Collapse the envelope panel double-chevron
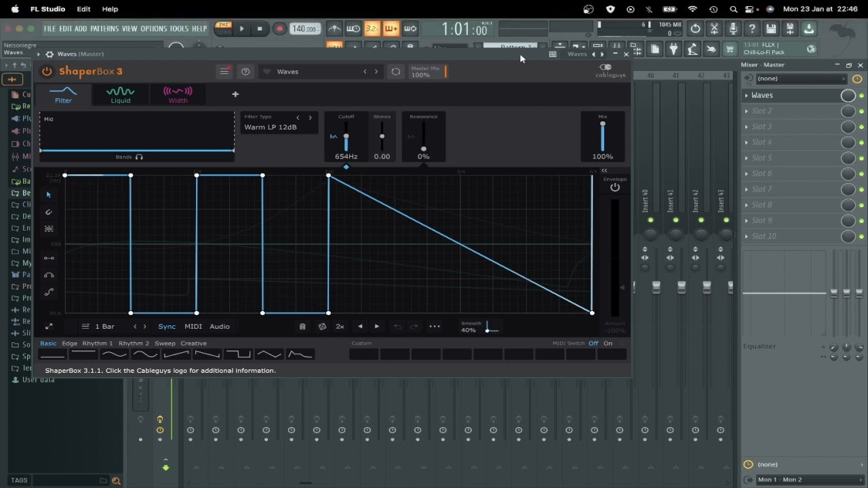 point(604,171)
